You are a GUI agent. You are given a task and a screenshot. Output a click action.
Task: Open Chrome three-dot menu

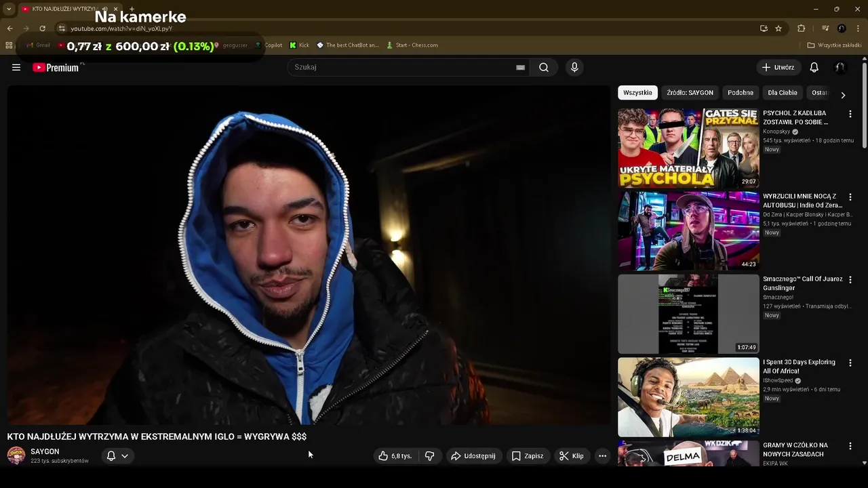pos(859,28)
